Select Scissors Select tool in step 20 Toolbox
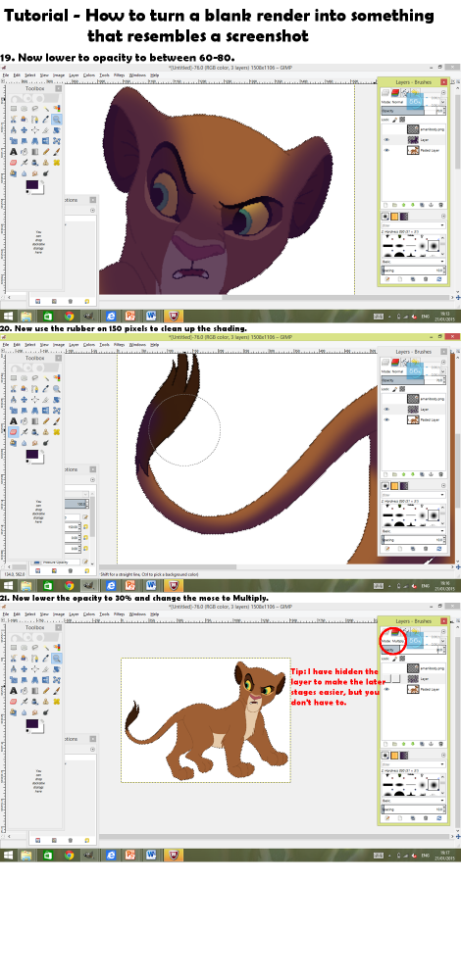461x980 pixels. [14, 389]
